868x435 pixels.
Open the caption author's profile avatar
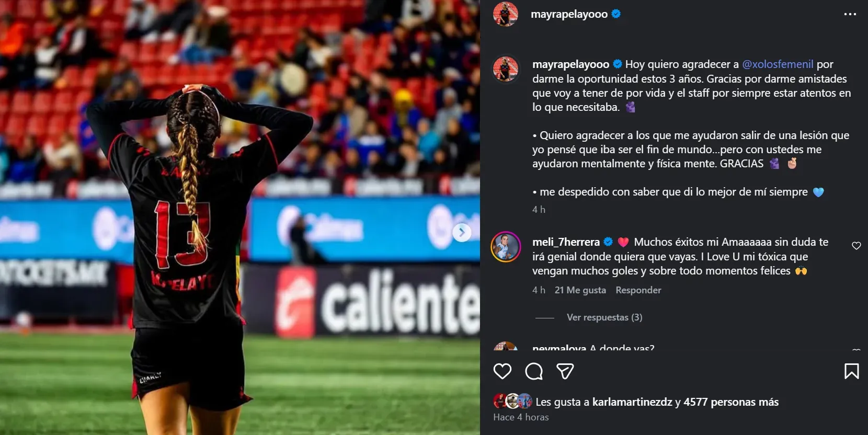506,68
